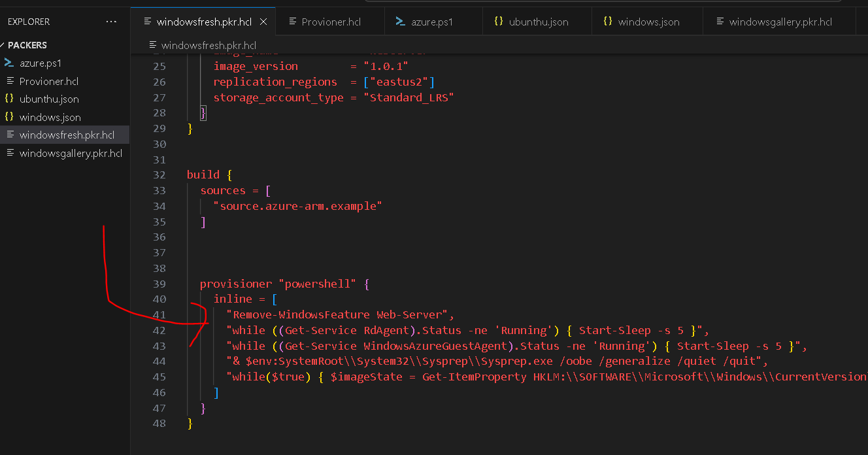The width and height of the screenshot is (868, 455).
Task: Open azure.ps1 in the Explorer tree
Action: pyautogui.click(x=41, y=63)
